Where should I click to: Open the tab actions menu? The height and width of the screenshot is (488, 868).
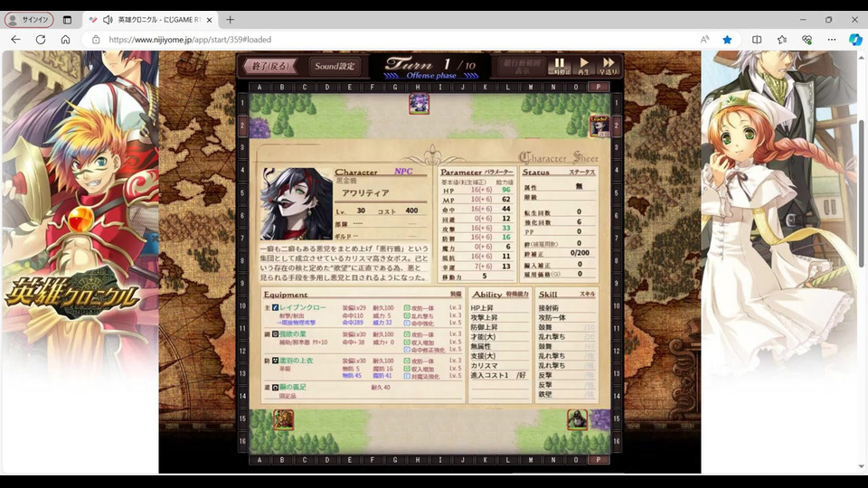[67, 20]
